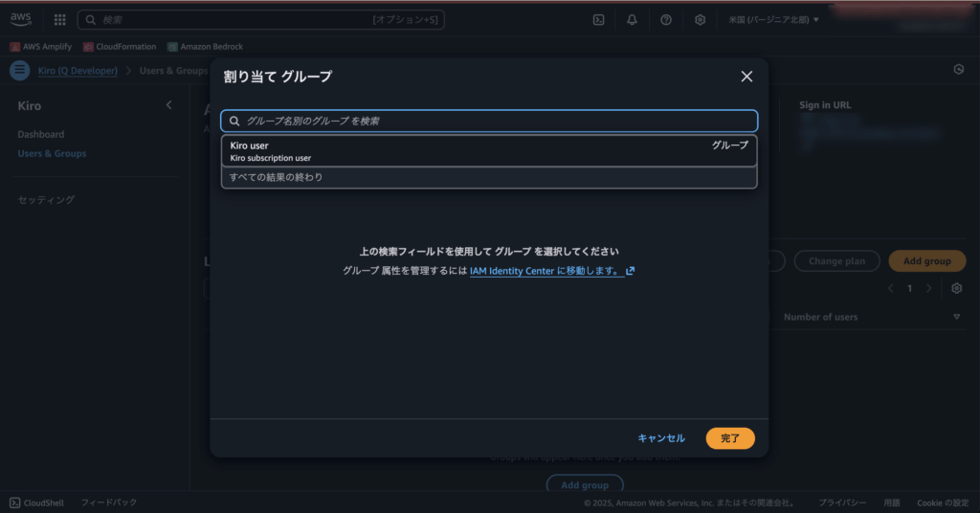Open CloudShell in the footer bar
The image size is (980, 513).
pos(37,502)
